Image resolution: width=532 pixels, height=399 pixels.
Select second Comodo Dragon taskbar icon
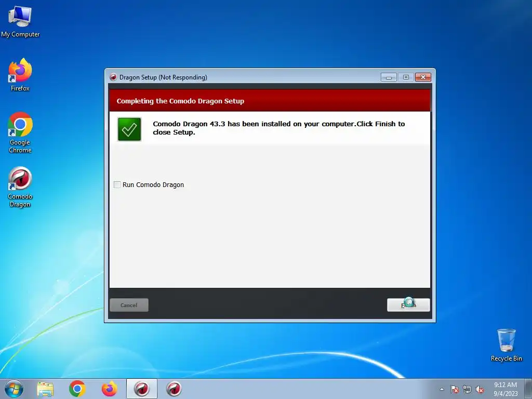pos(174,389)
